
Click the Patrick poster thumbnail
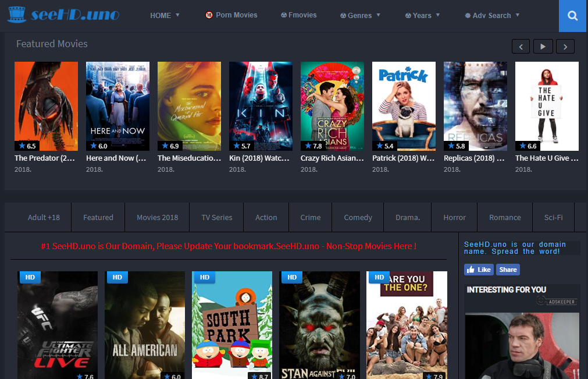[404, 106]
